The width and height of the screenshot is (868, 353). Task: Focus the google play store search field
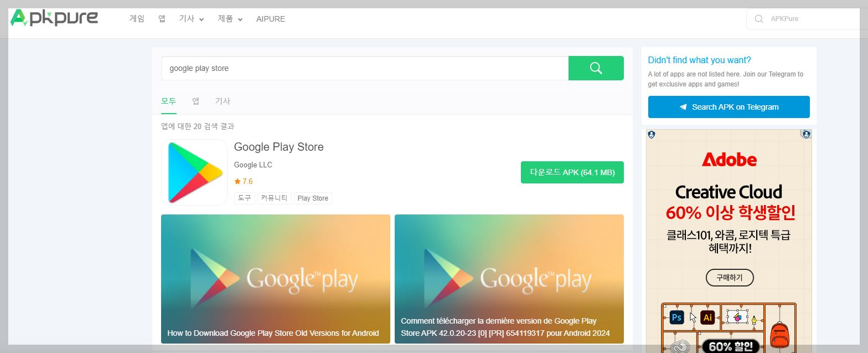[x=365, y=68]
